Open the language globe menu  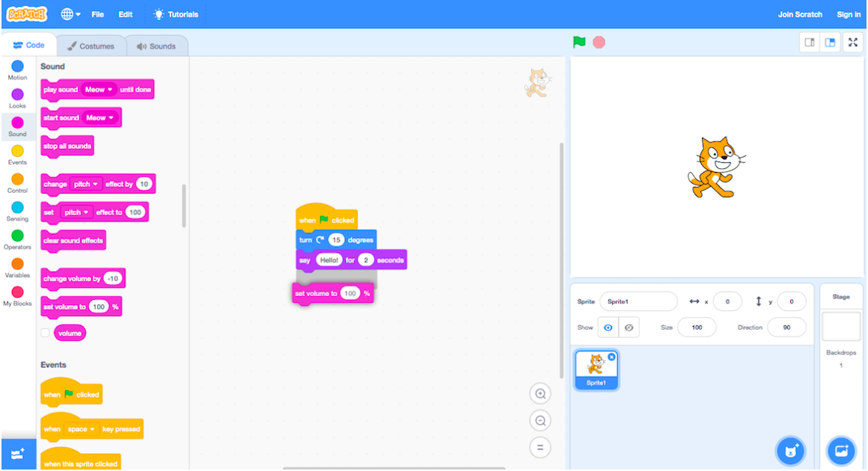tap(70, 14)
